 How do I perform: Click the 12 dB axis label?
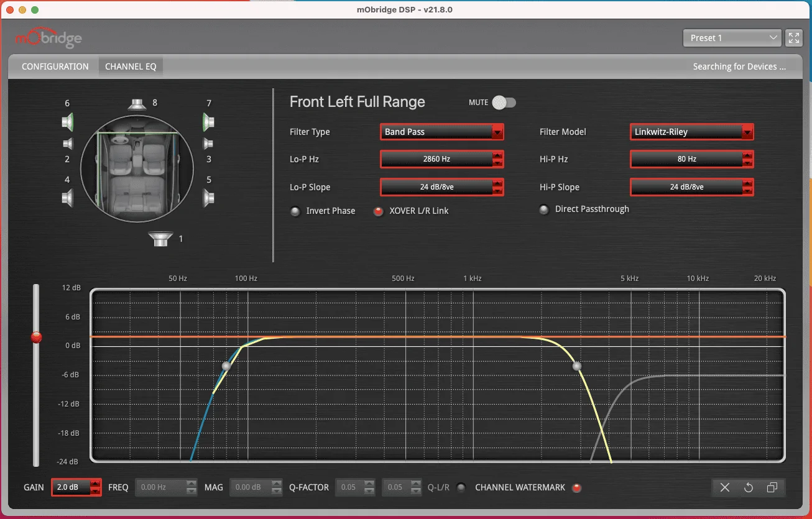72,288
